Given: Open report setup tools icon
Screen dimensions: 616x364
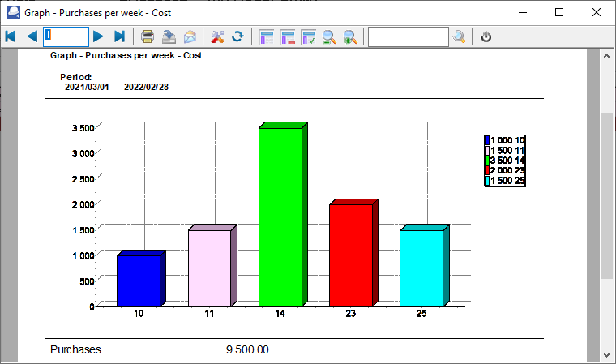Looking at the screenshot, I should [x=217, y=36].
